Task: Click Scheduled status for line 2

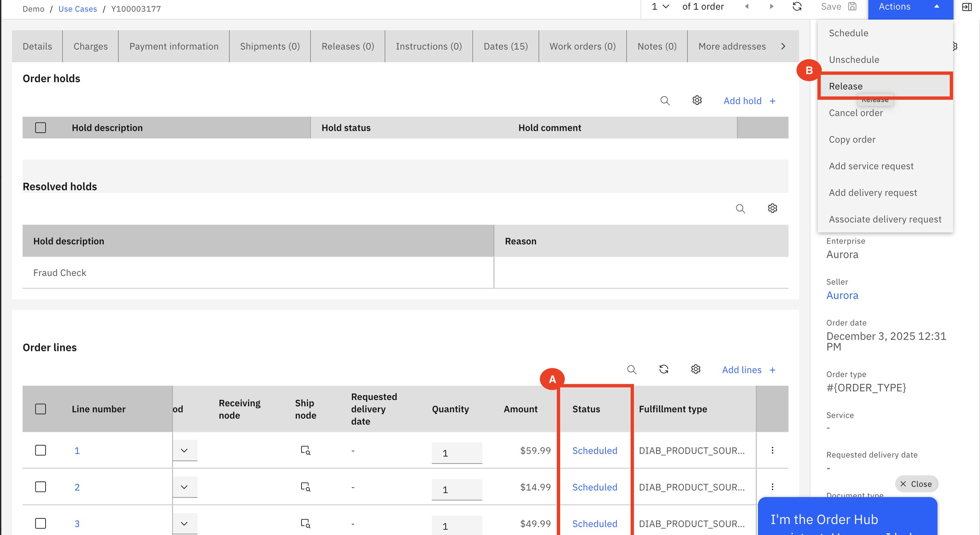Action: [x=595, y=487]
